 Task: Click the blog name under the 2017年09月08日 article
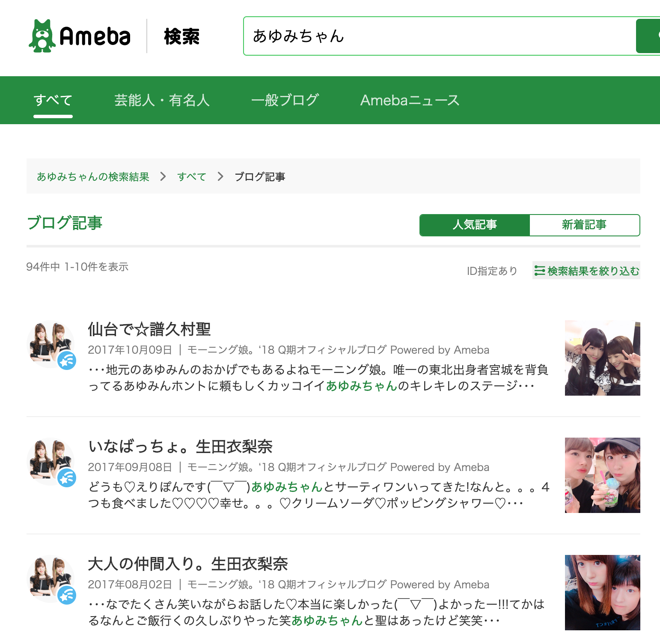pos(338,467)
